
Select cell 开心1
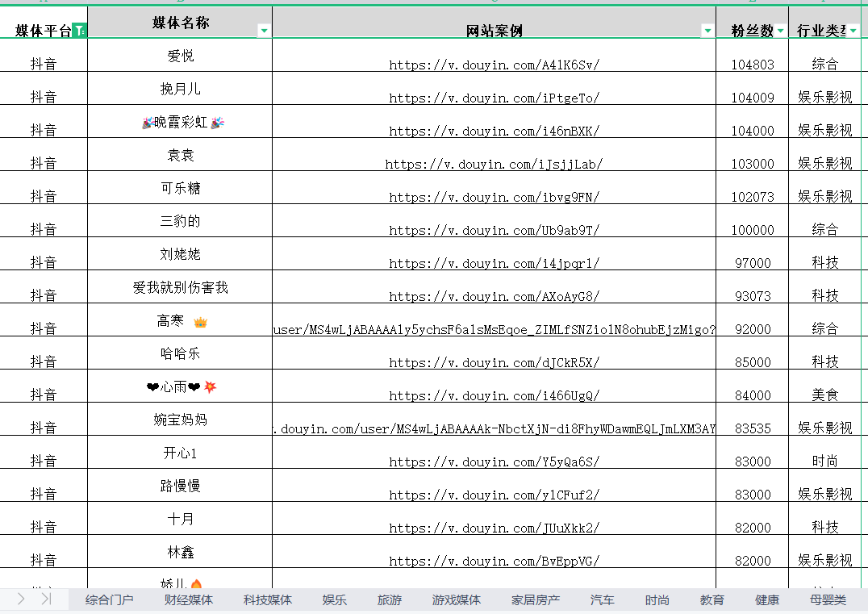pos(180,453)
